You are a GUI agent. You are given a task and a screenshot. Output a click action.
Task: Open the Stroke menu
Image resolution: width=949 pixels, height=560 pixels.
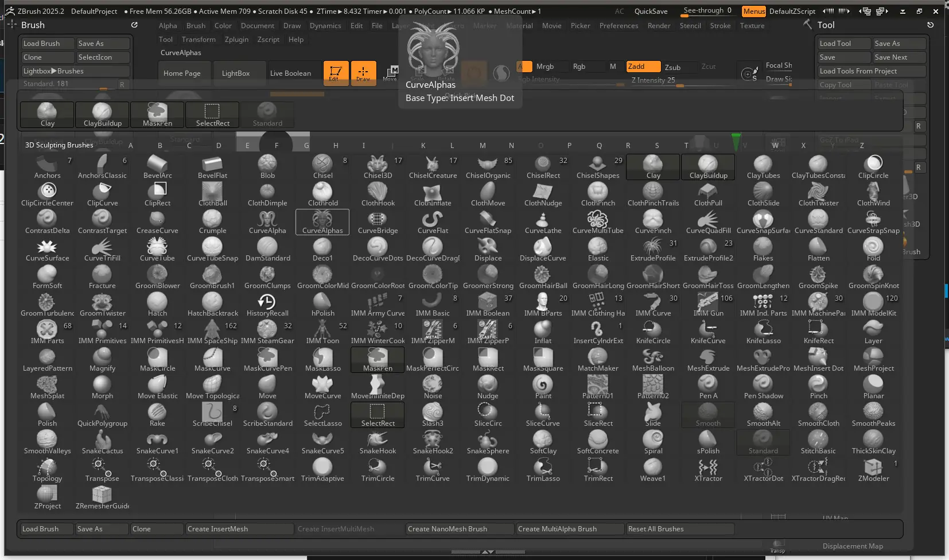click(720, 26)
